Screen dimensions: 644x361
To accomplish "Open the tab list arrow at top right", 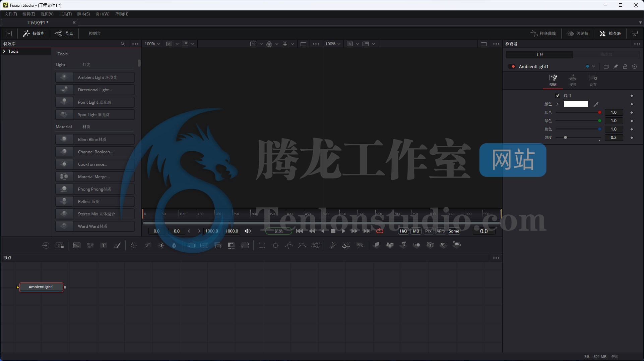I will (640, 22).
